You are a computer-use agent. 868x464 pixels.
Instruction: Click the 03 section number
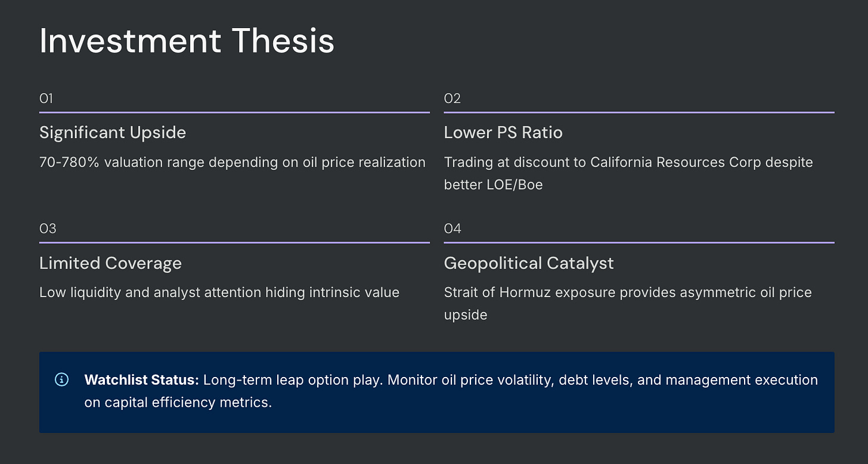[x=47, y=229]
